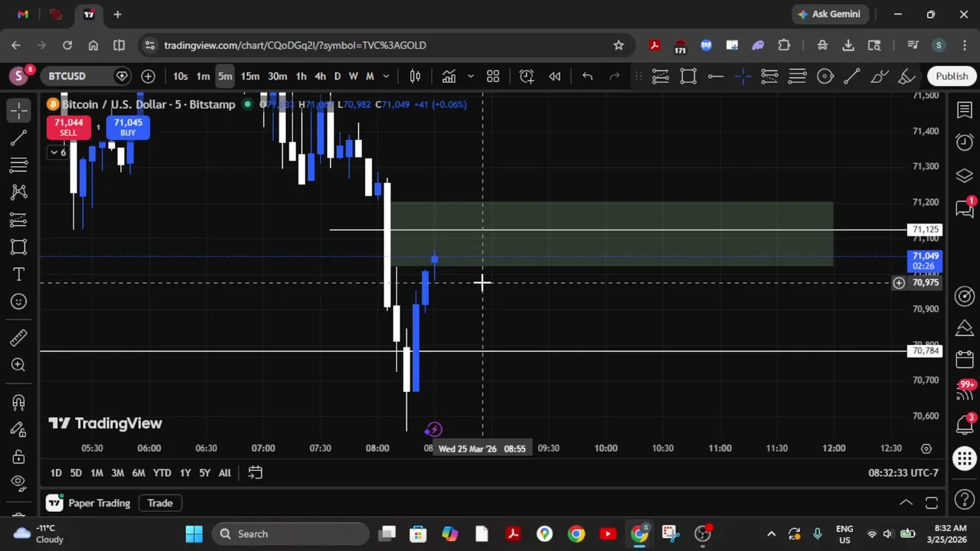Maximize the bottom panel
Viewport: 980px width, 551px height.
click(x=932, y=503)
